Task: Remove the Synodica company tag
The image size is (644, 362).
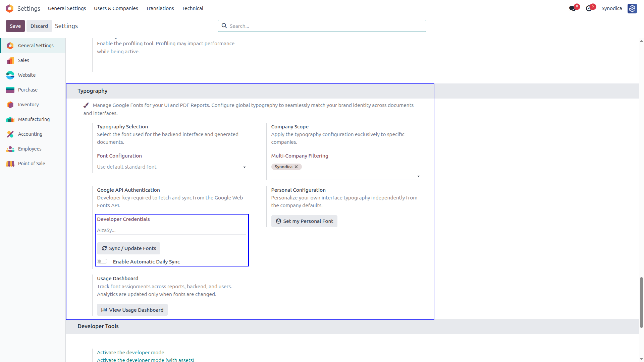Action: 296,167
